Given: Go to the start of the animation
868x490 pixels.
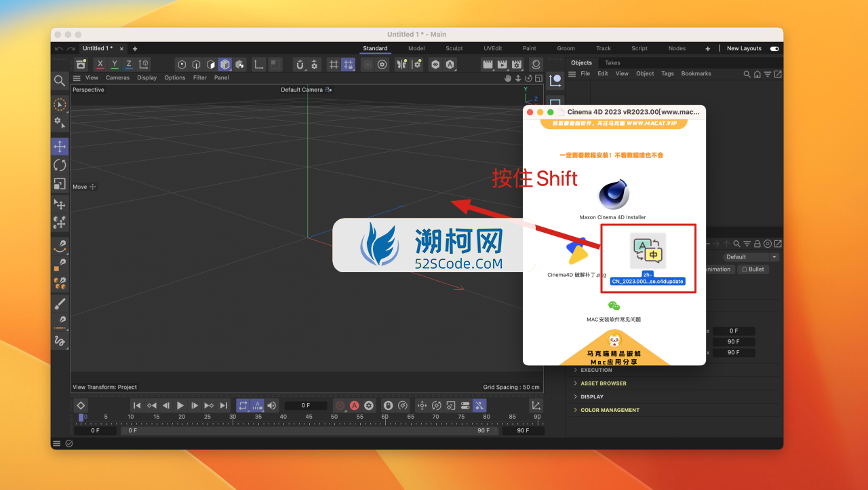Looking at the screenshot, I should [x=137, y=405].
